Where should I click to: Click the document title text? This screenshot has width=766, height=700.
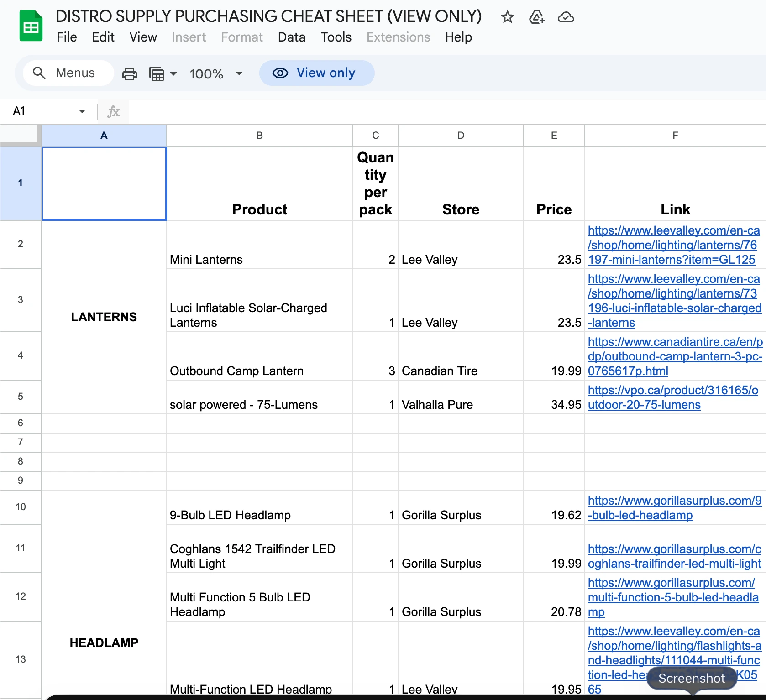(x=268, y=16)
